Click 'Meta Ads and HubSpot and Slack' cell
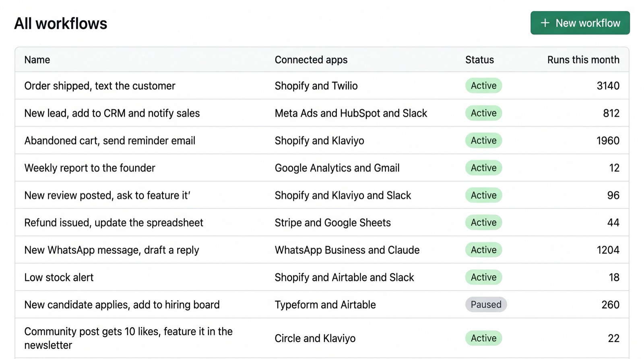The height and width of the screenshot is (359, 644). point(351,113)
